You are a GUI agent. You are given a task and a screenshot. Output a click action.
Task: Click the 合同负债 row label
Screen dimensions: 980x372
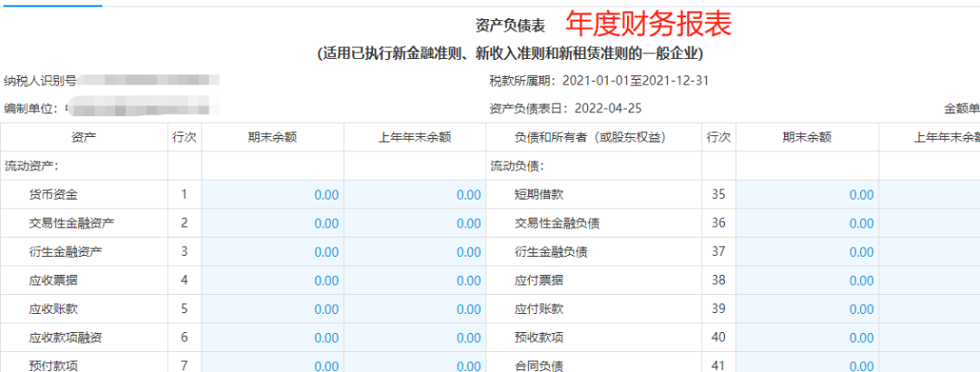[539, 365]
